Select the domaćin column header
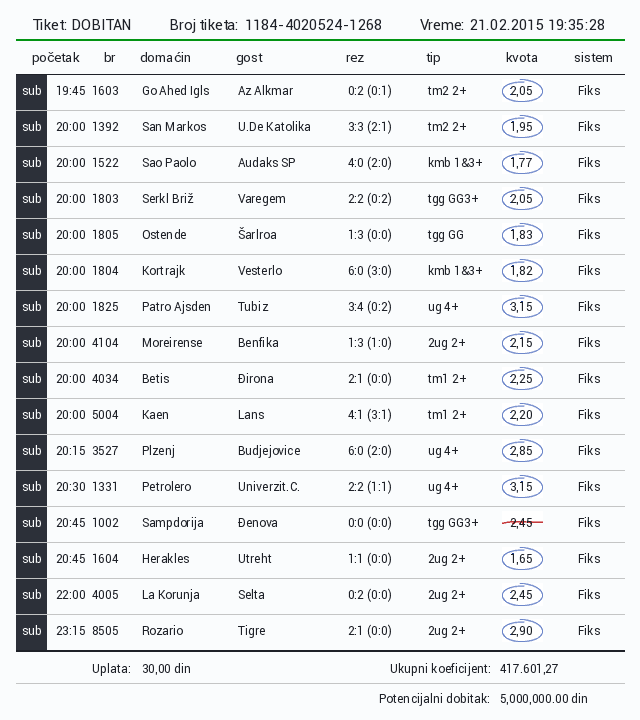 click(x=165, y=58)
